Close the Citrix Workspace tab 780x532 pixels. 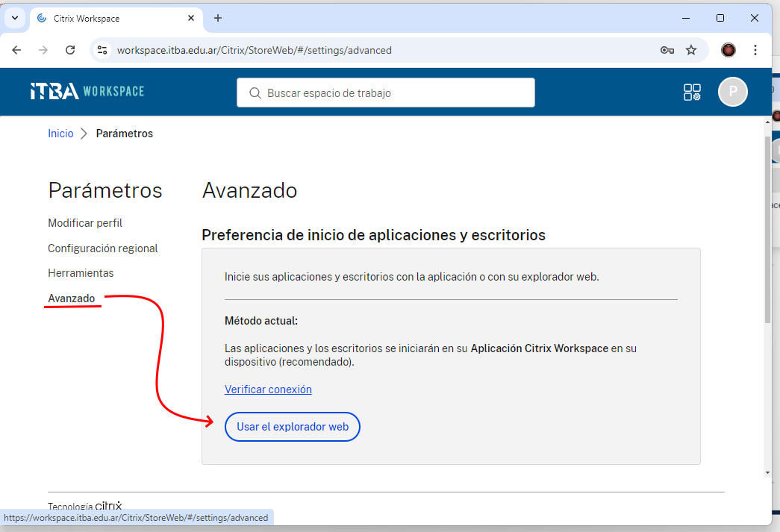click(x=192, y=18)
